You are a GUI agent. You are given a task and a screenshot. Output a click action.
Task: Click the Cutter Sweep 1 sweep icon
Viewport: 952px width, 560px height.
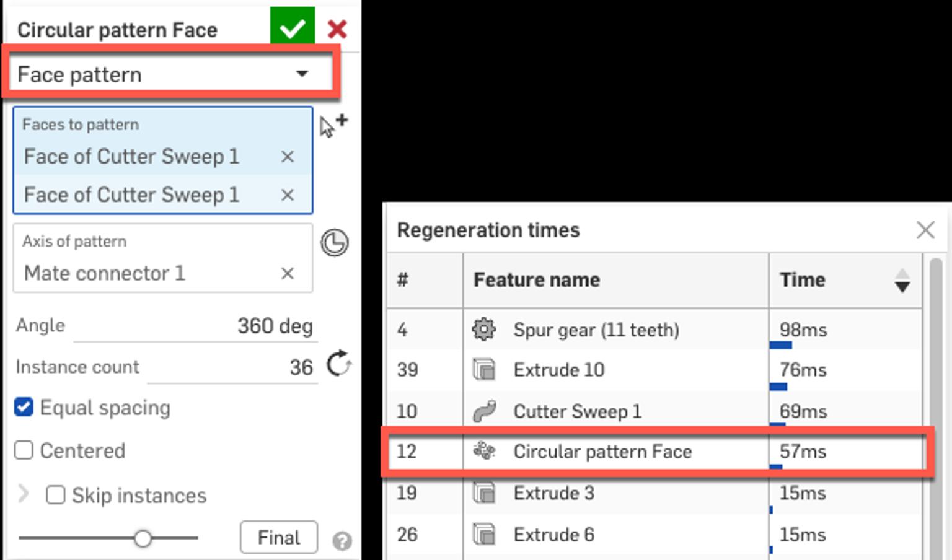pos(484,411)
